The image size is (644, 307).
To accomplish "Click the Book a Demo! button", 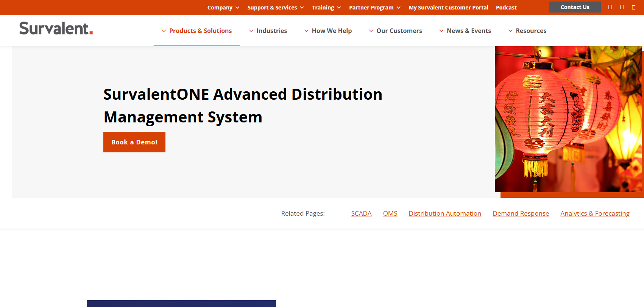I will [x=134, y=142].
